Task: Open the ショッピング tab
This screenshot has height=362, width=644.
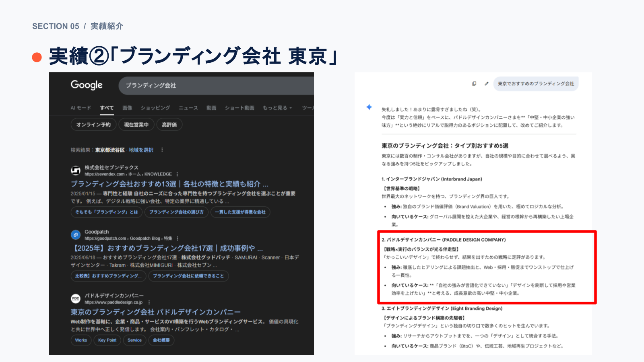Action: pyautogui.click(x=155, y=108)
